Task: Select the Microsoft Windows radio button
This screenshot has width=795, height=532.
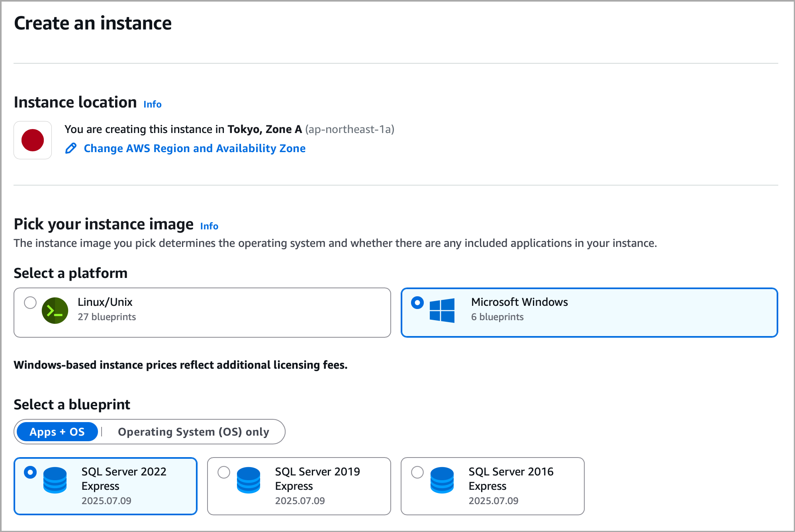Action: point(417,303)
